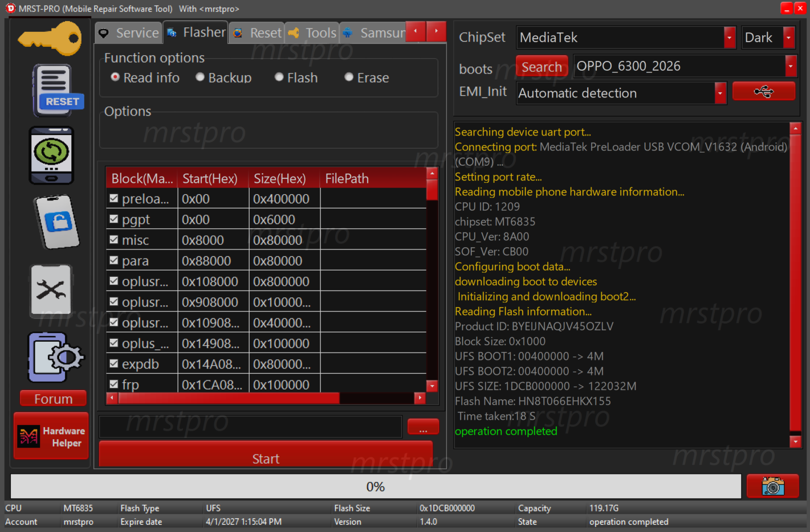810x532 pixels.
Task: Open the Samsung tab
Action: (x=373, y=33)
